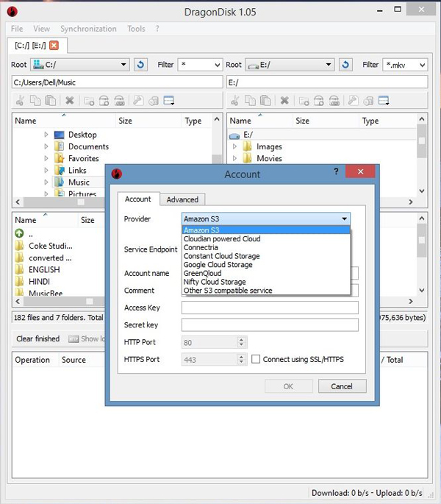Click the Create bucket icon in the right pane toolbar
This screenshot has width=441, height=504.
point(319,101)
